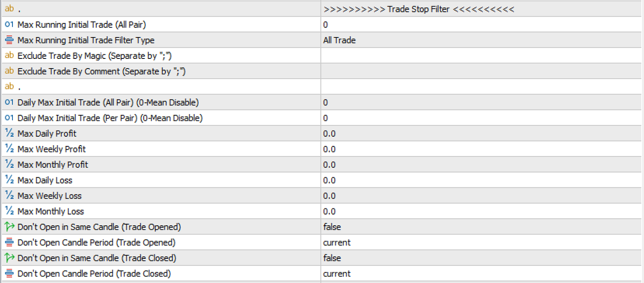Screen dimensions: 644x283
Task: Open the All Trade filter type dropdown
Action: coord(339,40)
